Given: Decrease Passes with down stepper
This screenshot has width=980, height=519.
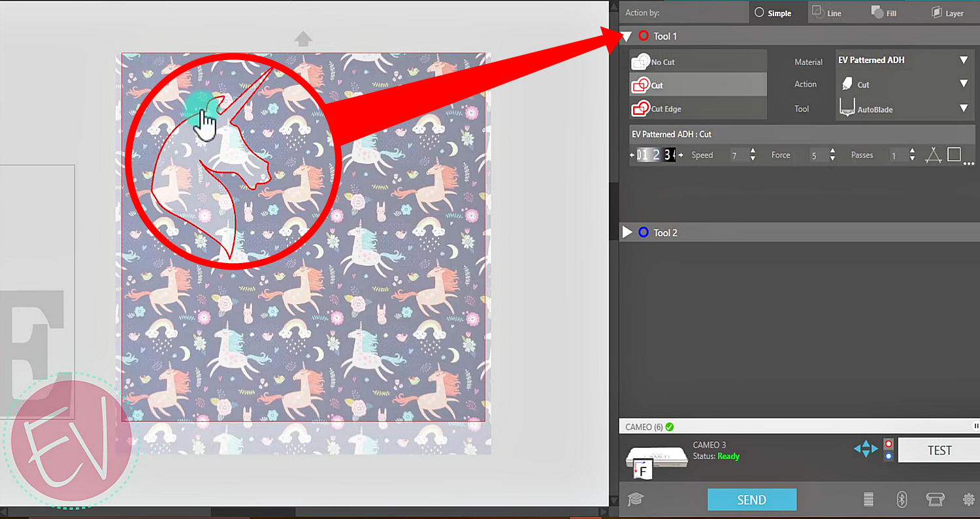Looking at the screenshot, I should [x=912, y=159].
